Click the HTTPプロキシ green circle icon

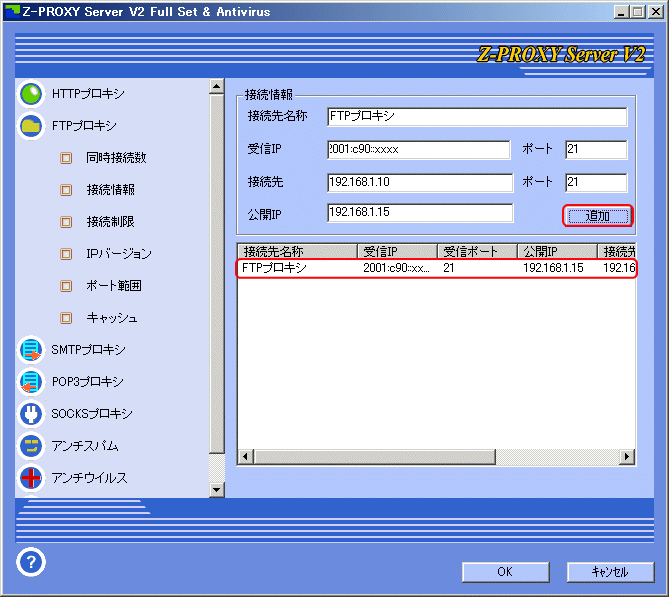click(31, 94)
